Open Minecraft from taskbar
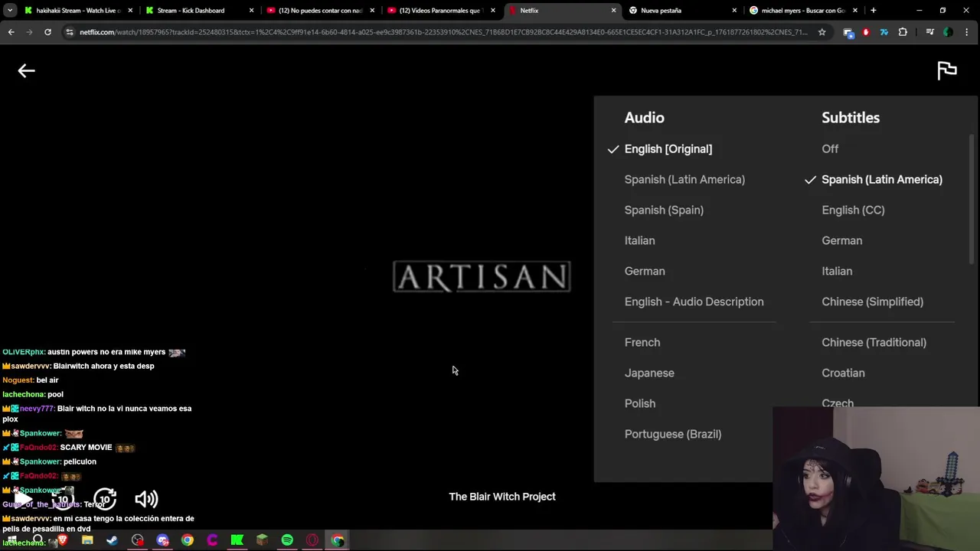Screen dimensions: 980x551 click(x=262, y=540)
